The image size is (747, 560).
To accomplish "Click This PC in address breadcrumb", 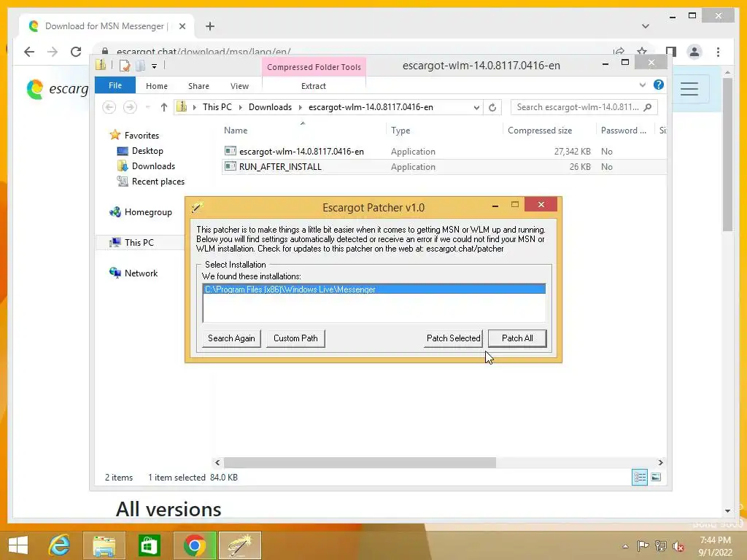I will [217, 107].
